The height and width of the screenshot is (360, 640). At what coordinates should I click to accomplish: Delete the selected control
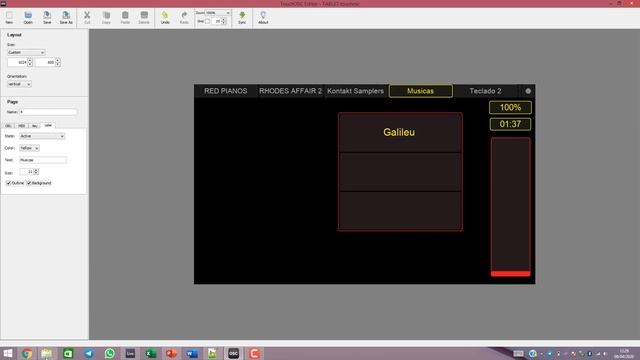[x=144, y=18]
